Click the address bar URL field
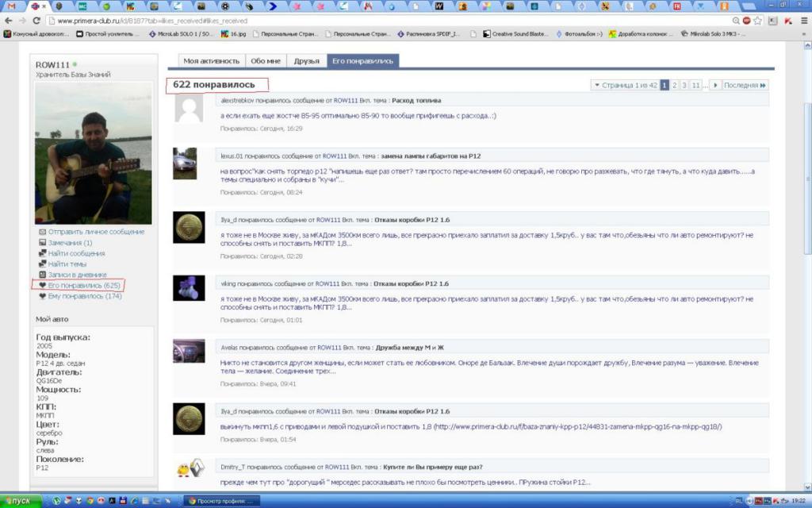Screen dimensions: 812x508 pyautogui.click(x=389, y=21)
